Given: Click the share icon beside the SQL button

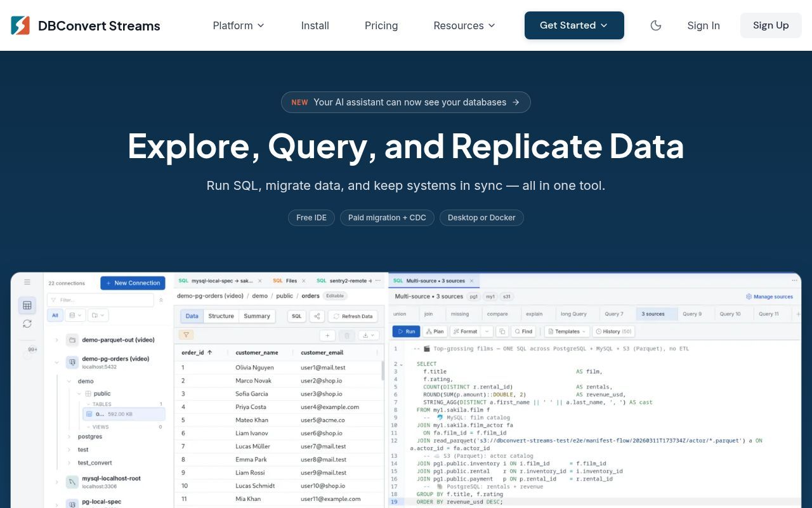Looking at the screenshot, I should tap(317, 316).
